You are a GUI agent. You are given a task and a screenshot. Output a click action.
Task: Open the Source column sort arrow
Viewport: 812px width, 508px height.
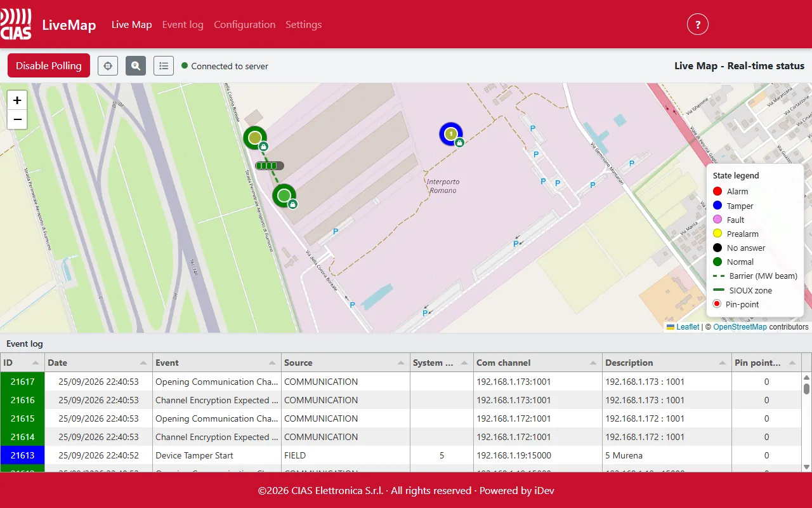[402, 363]
